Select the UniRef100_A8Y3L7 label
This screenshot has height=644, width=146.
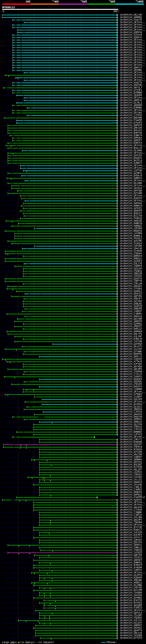pos(131,87)
